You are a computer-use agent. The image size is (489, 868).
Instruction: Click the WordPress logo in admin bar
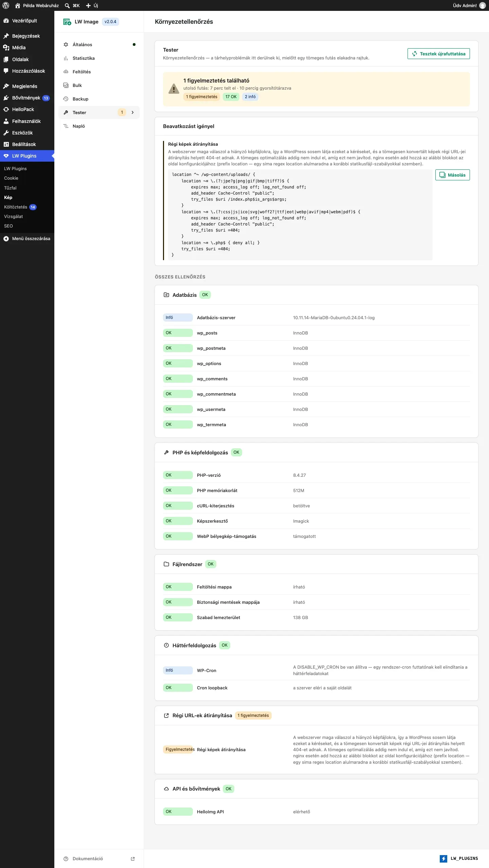coord(6,5)
